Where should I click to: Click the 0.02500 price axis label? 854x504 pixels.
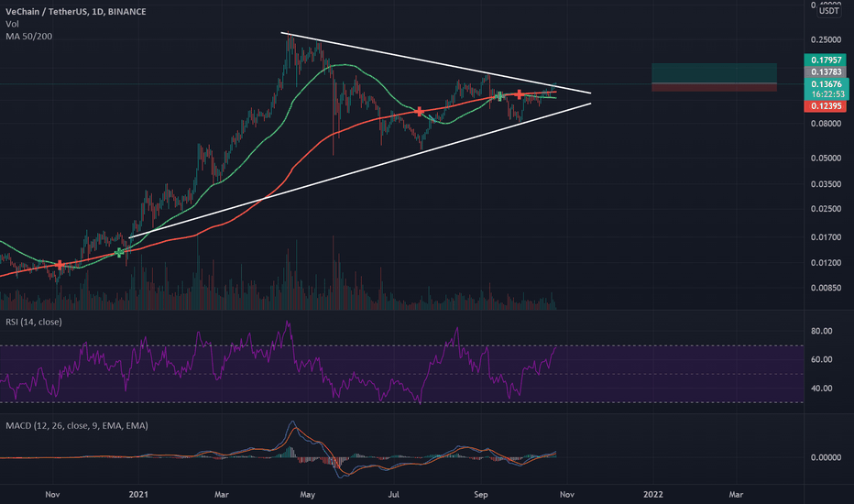[826, 209]
